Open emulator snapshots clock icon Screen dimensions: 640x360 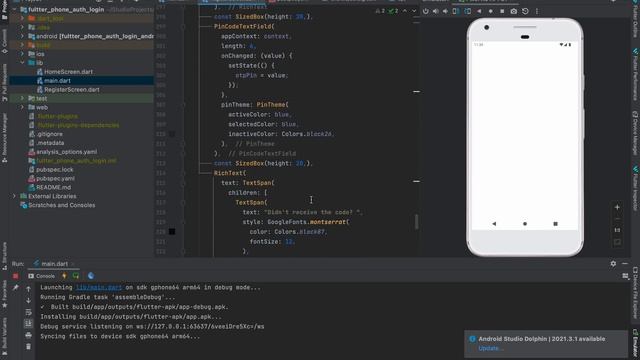tap(525, 11)
